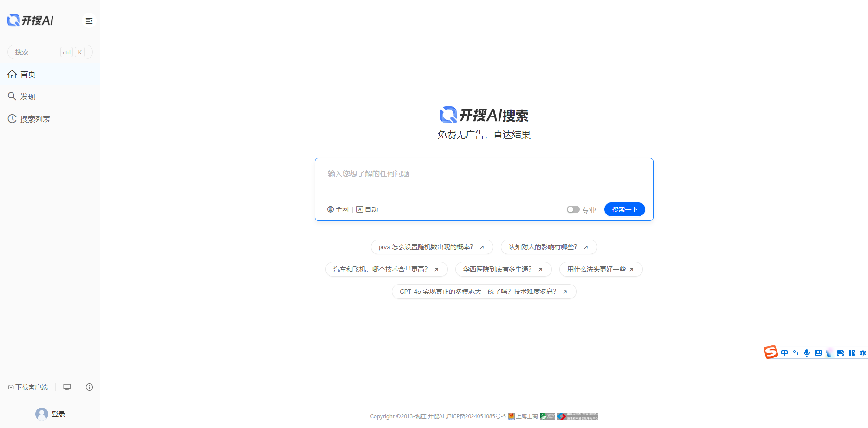Click the 搜索一下 button
The height and width of the screenshot is (428, 868).
coord(624,209)
